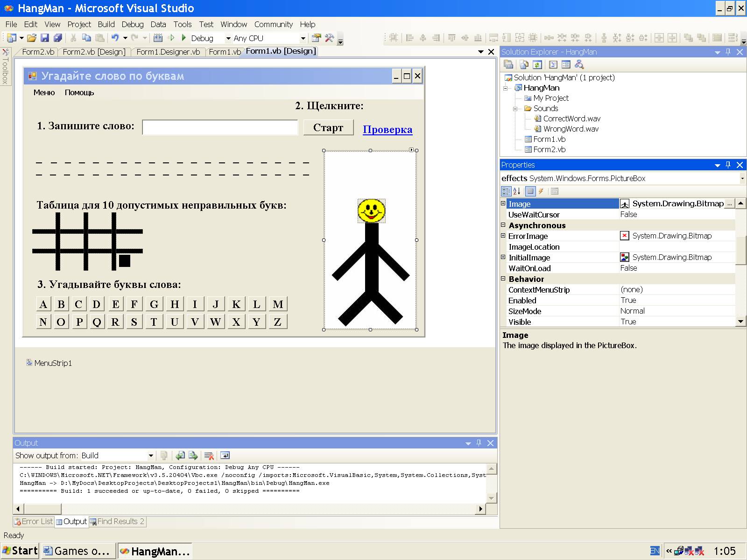The width and height of the screenshot is (747, 560).
Task: Open the Debug configuration dropdown
Action: (x=228, y=38)
